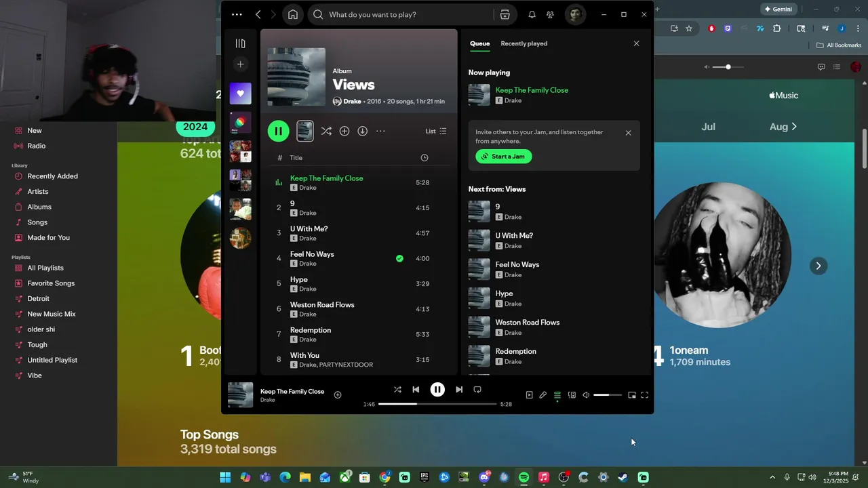
Task: Add Views album to library plus icon
Action: (344, 131)
